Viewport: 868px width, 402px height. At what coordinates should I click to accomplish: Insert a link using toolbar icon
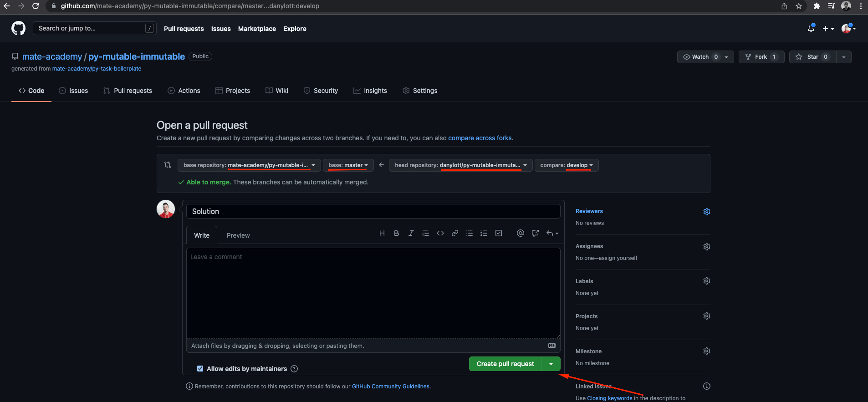[x=454, y=233]
